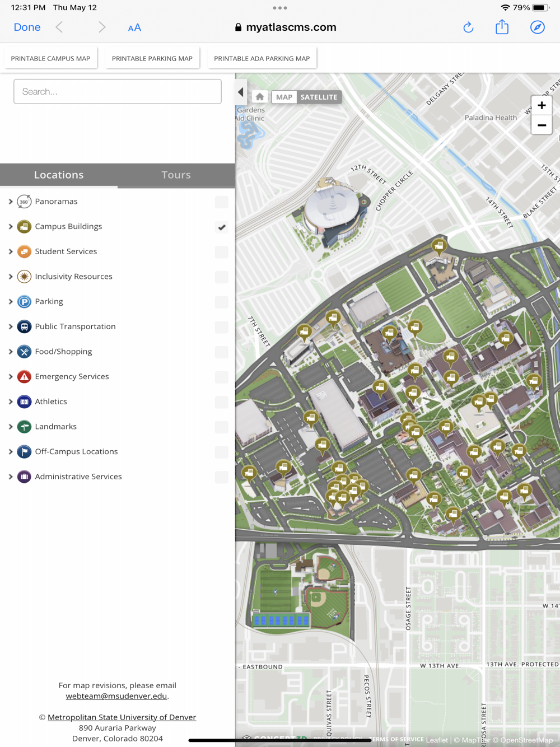Click the Search input field

pos(118,91)
